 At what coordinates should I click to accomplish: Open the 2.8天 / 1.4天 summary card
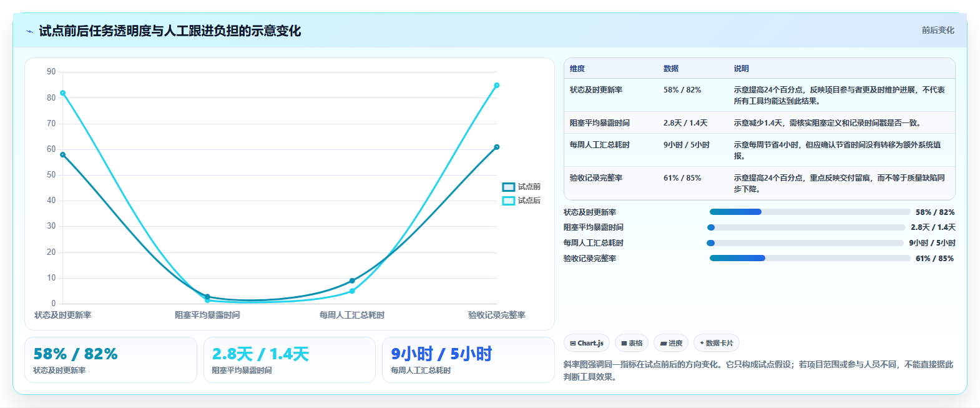click(290, 360)
